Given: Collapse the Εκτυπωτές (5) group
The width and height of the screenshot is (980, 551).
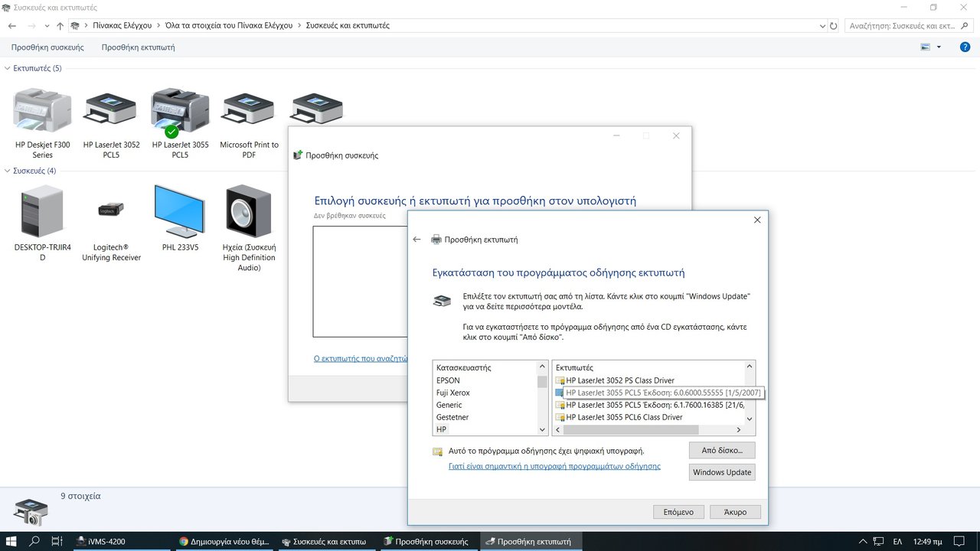Looking at the screenshot, I should coord(8,68).
